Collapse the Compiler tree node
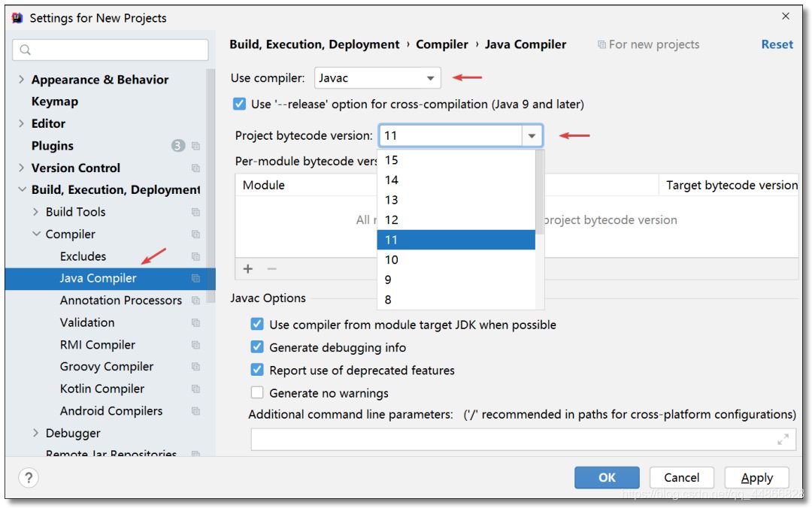812x508 pixels. [x=35, y=234]
